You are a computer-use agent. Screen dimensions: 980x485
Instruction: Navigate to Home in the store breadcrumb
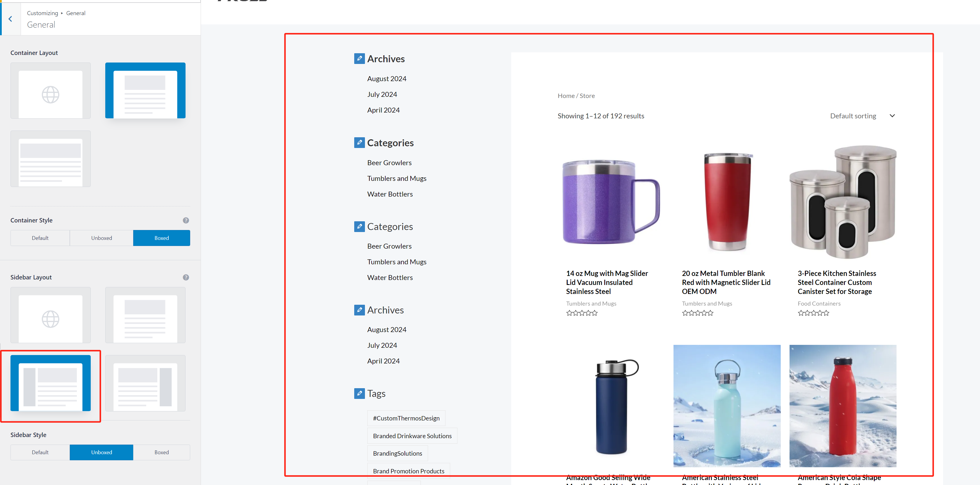click(x=566, y=95)
